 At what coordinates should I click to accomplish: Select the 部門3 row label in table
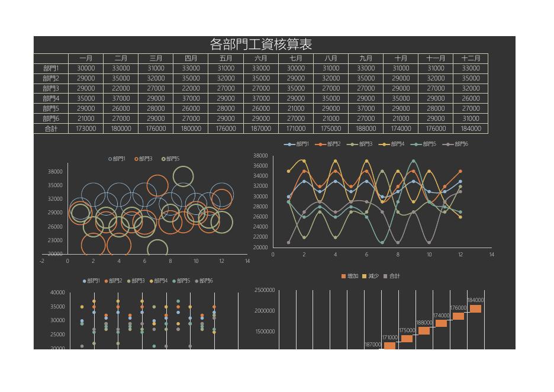point(51,88)
